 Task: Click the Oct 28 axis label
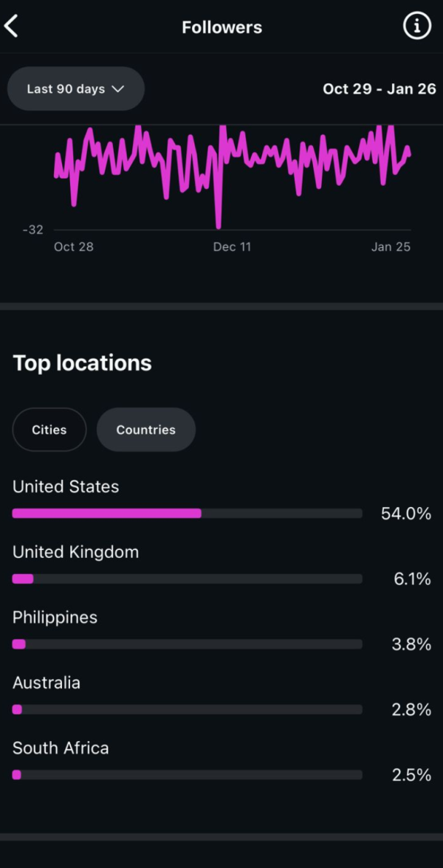point(74,247)
